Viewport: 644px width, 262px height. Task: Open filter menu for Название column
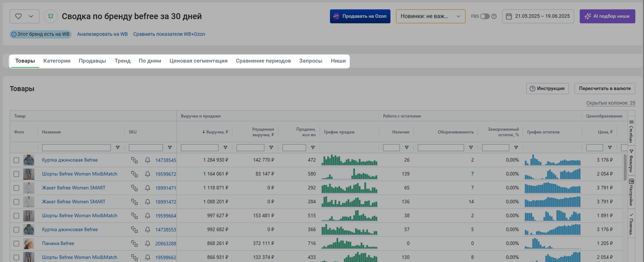[x=118, y=148]
